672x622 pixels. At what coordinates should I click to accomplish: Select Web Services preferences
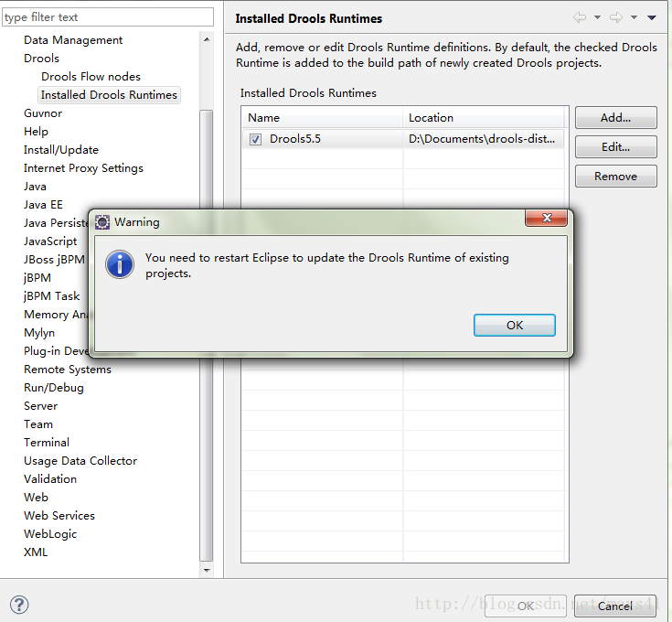click(59, 516)
